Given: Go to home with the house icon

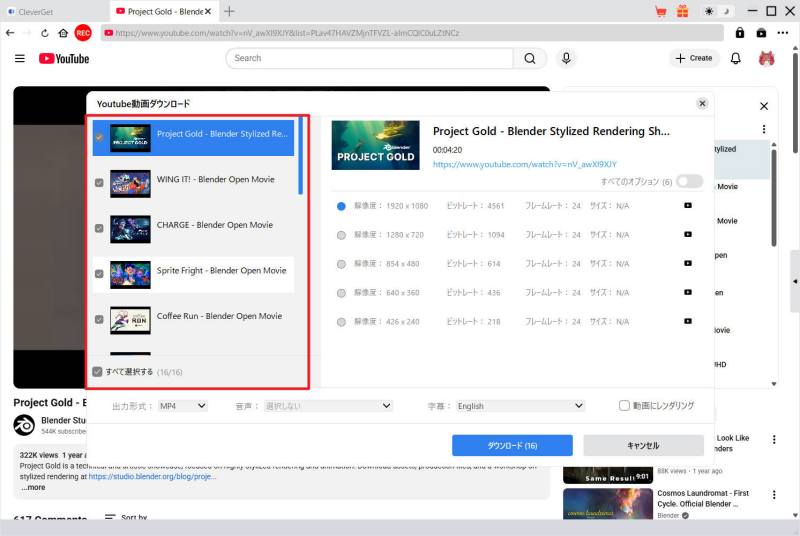Looking at the screenshot, I should (x=63, y=33).
